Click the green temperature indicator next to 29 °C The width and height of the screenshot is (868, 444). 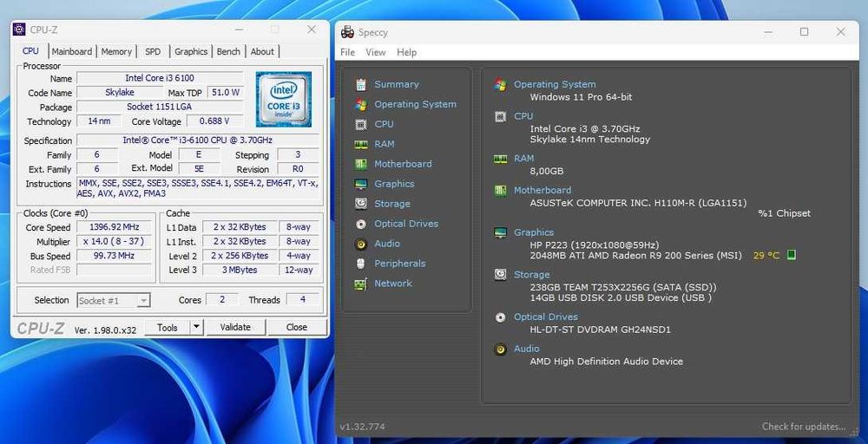click(792, 255)
